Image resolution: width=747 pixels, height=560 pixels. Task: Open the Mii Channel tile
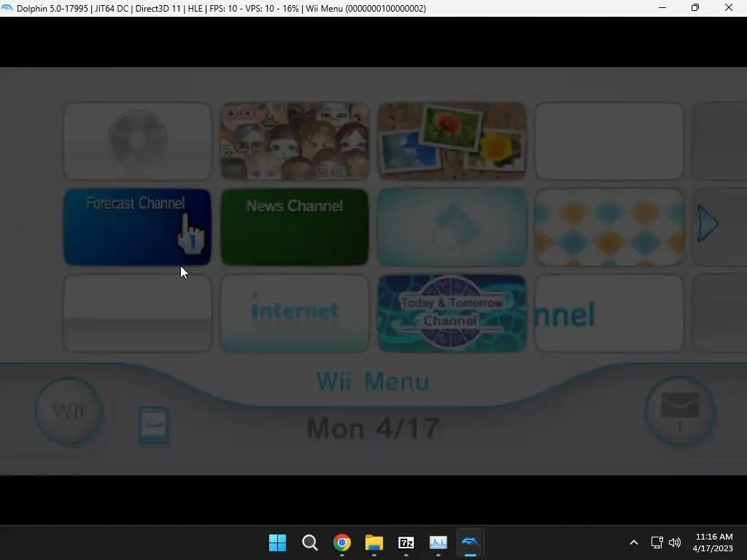[295, 141]
